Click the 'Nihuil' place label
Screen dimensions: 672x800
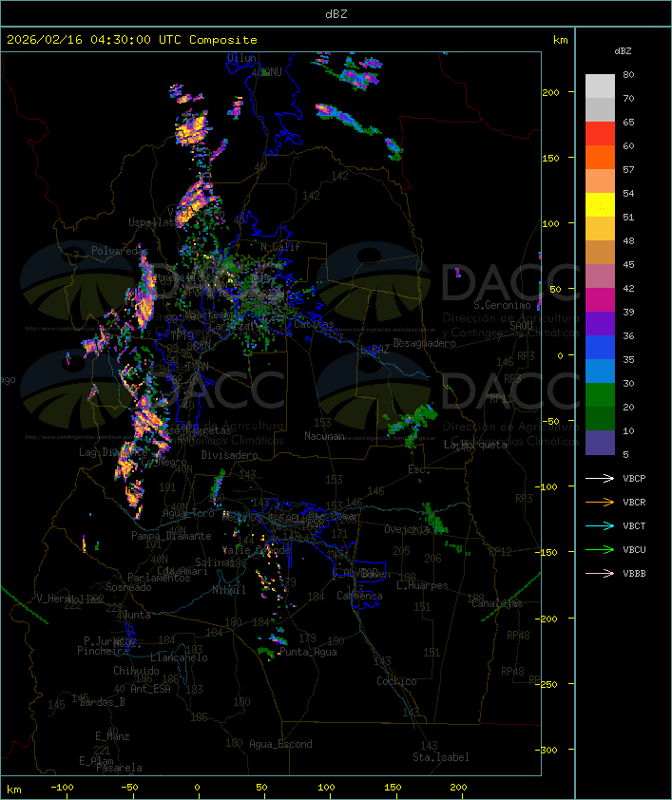pyautogui.click(x=229, y=590)
